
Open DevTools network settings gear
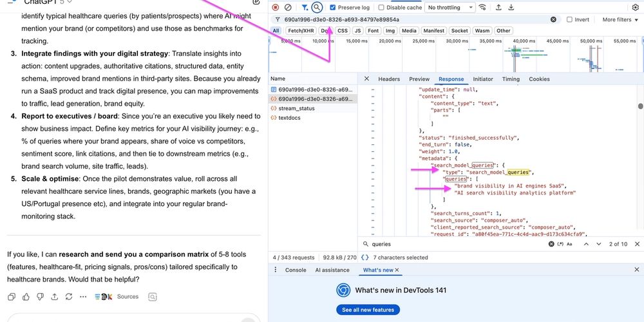(x=635, y=7)
